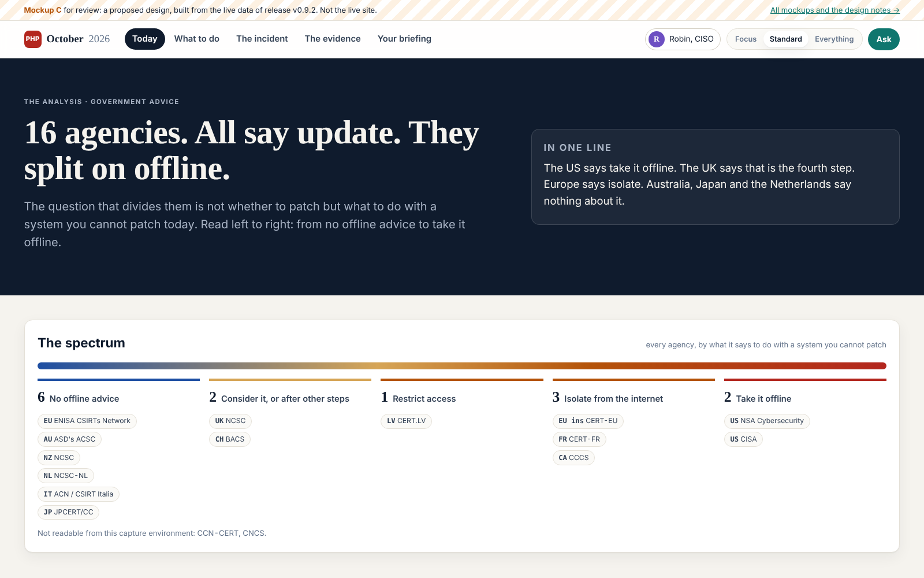Open the Today tab

[x=145, y=39]
